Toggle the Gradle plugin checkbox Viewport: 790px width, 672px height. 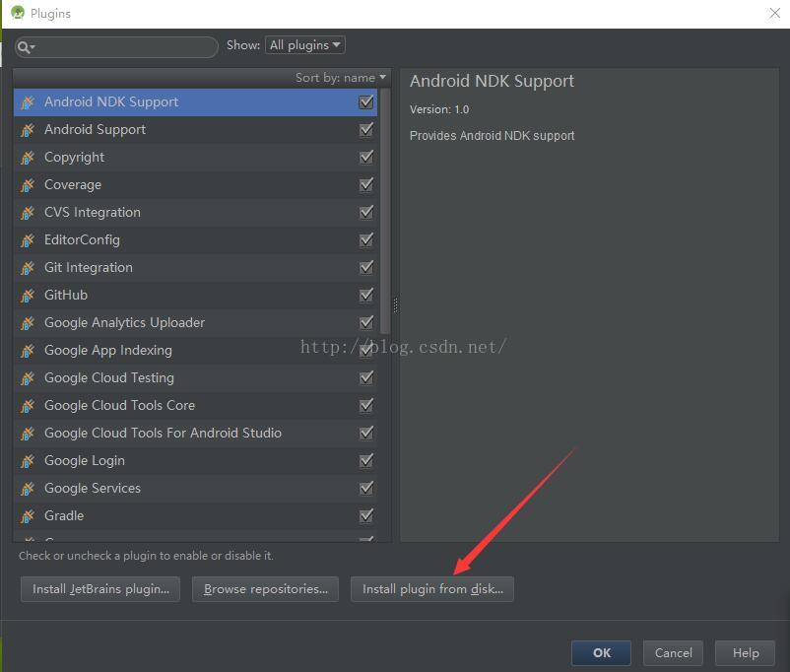[366, 515]
